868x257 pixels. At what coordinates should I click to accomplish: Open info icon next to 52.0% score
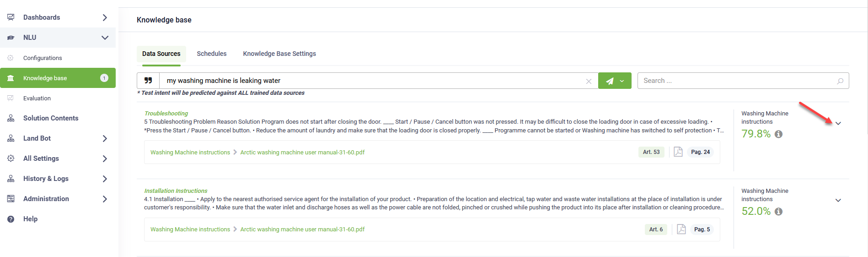pyautogui.click(x=779, y=212)
